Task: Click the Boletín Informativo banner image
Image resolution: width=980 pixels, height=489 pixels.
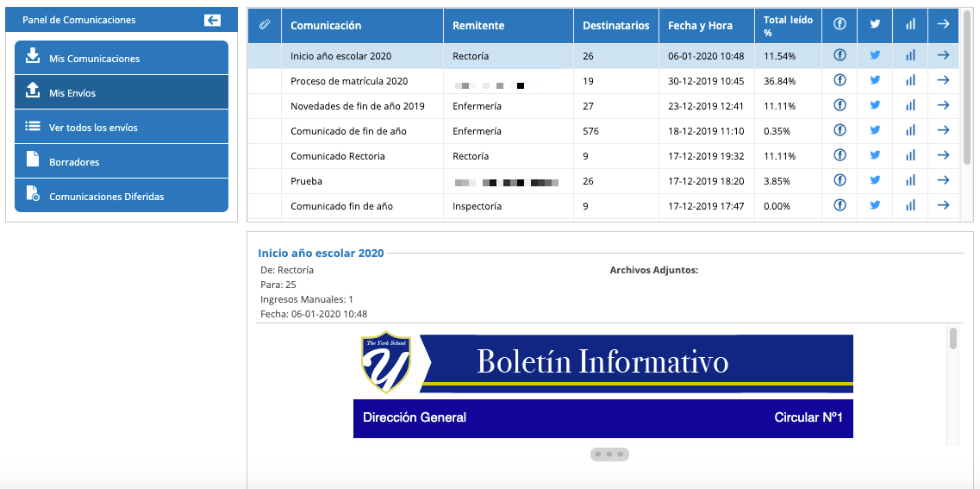Action: (x=636, y=363)
